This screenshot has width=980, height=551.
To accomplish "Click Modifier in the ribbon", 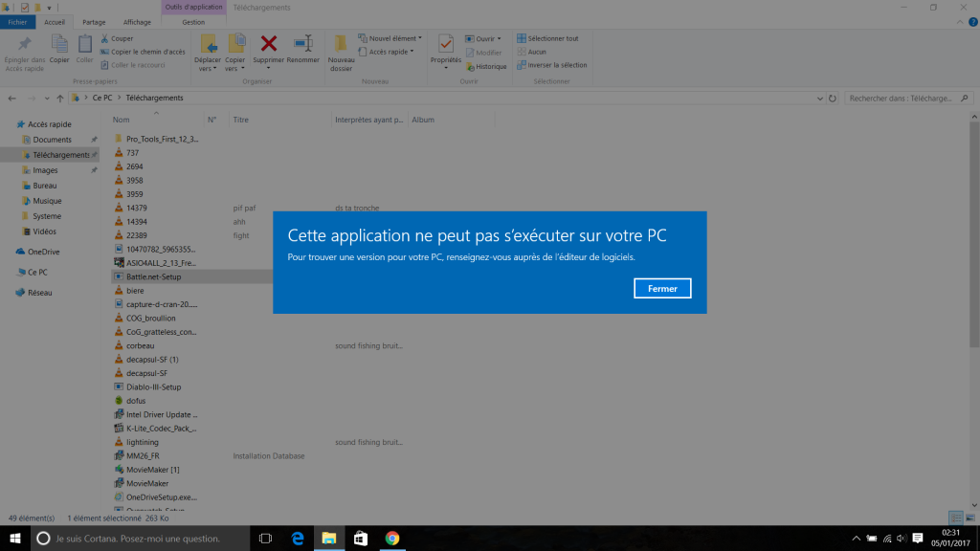I will coord(483,53).
